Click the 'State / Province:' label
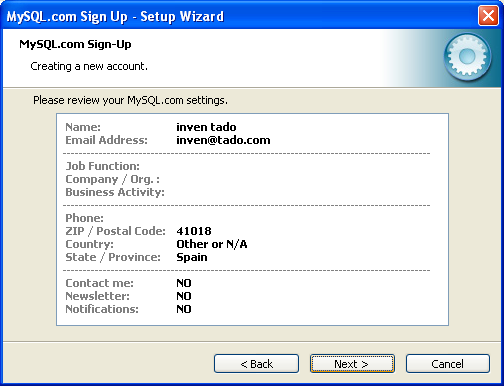 pos(113,257)
